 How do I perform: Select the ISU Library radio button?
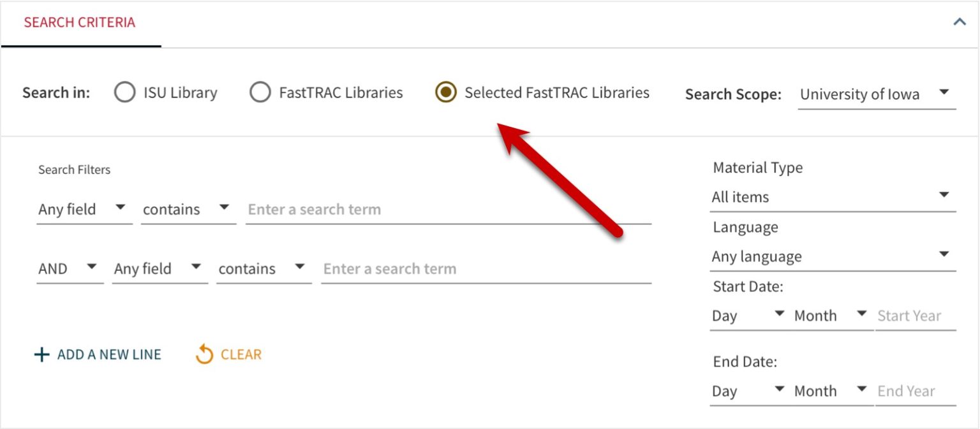(124, 92)
